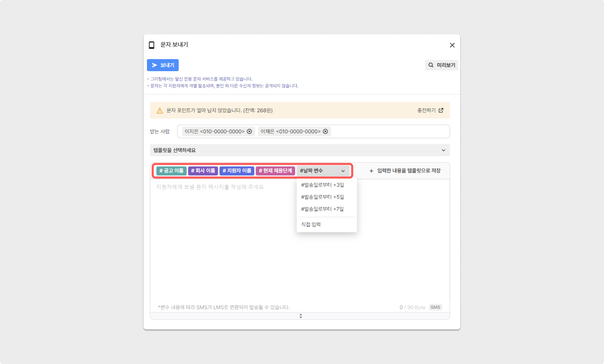Remove recipient 이채은 with x icon
The width and height of the screenshot is (604, 364).
pos(325,131)
